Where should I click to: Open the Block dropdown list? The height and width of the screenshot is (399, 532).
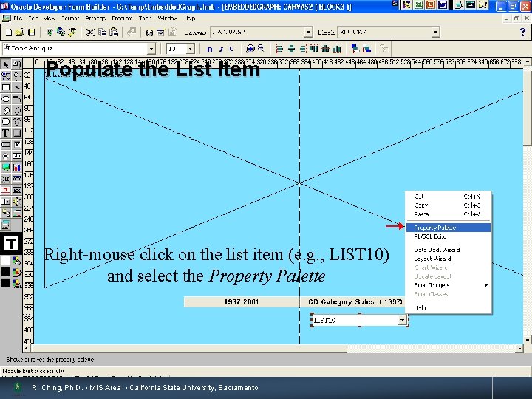click(435, 33)
